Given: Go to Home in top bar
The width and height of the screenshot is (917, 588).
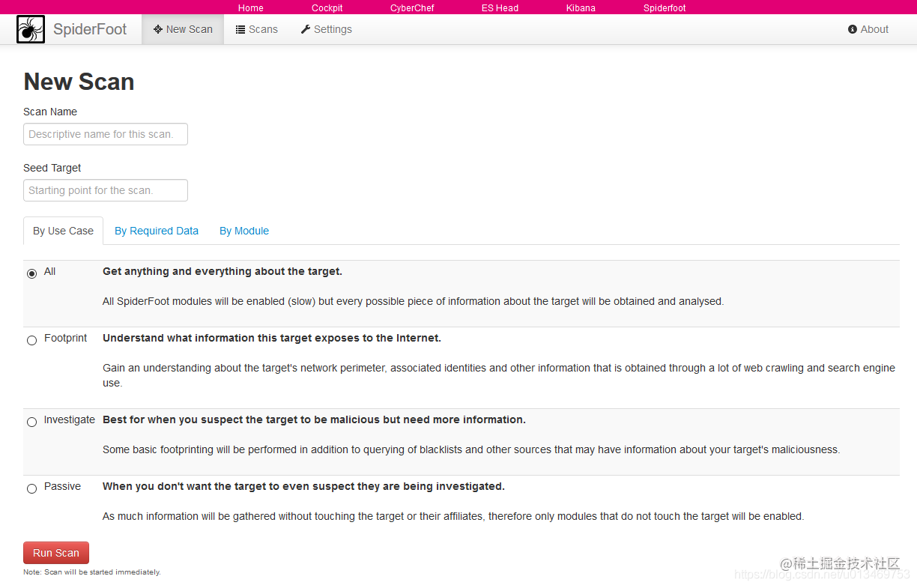Looking at the screenshot, I should coord(251,8).
